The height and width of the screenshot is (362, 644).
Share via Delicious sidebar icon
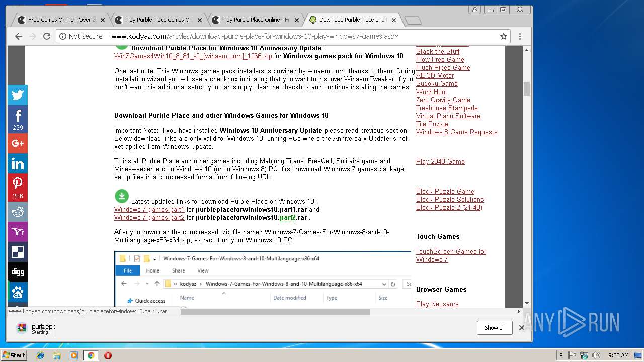pyautogui.click(x=18, y=252)
